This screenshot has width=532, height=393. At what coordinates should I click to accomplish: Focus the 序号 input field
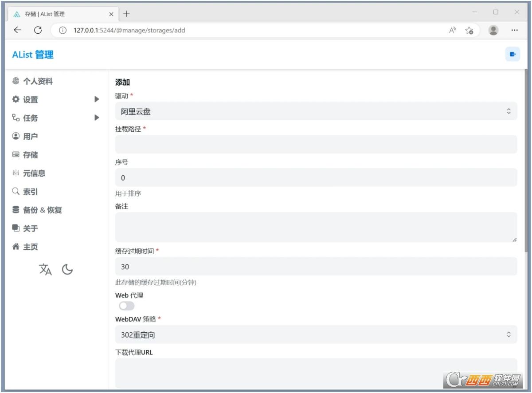coord(316,177)
